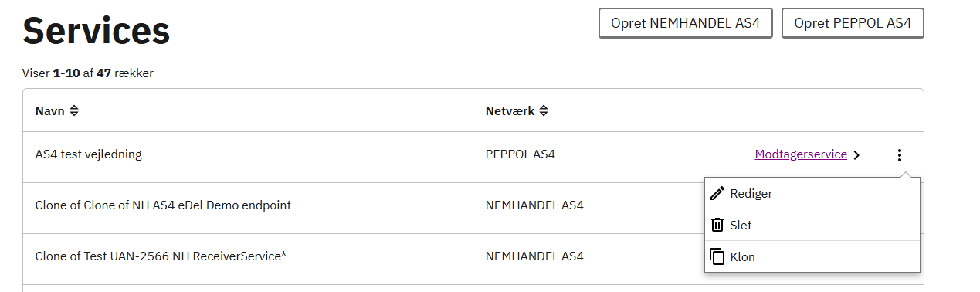The image size is (980, 292).
Task: Open the Modtagerservice link
Action: [x=801, y=154]
